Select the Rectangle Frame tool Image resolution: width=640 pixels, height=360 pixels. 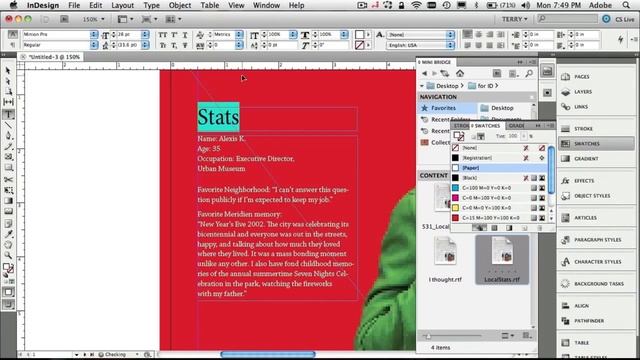(x=8, y=157)
